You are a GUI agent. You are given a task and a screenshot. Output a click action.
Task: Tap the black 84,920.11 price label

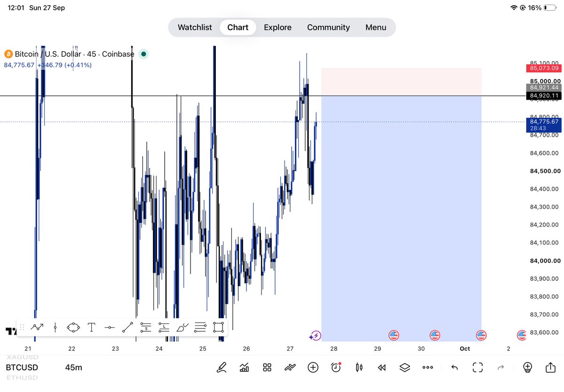(x=544, y=95)
